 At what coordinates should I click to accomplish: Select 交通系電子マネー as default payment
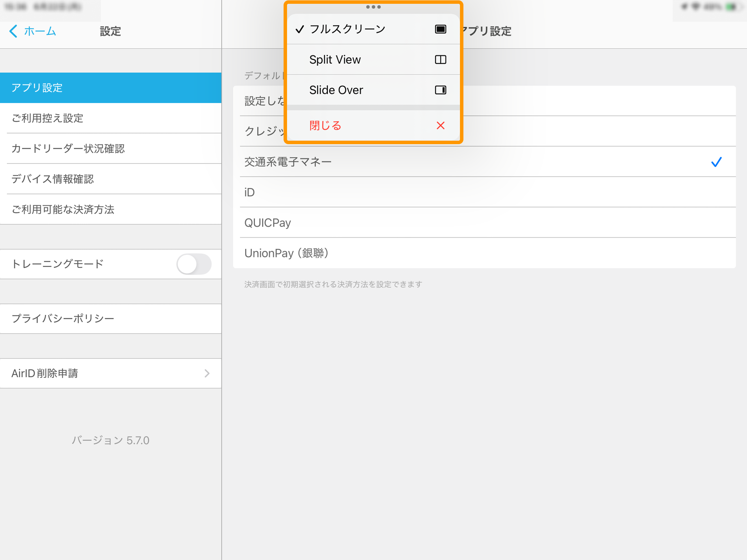pos(484,162)
